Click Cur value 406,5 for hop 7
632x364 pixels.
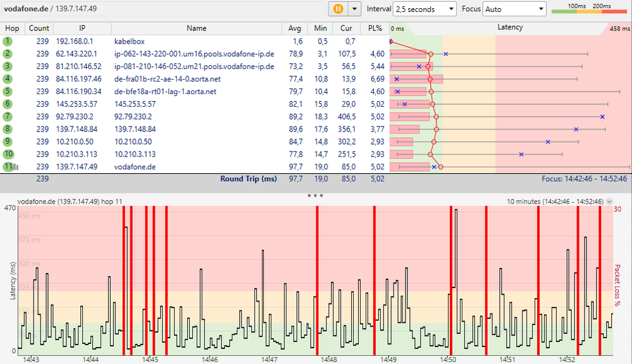[347, 116]
